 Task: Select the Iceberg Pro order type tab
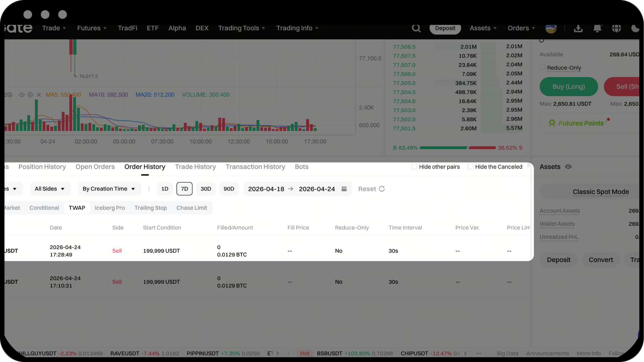pos(109,208)
